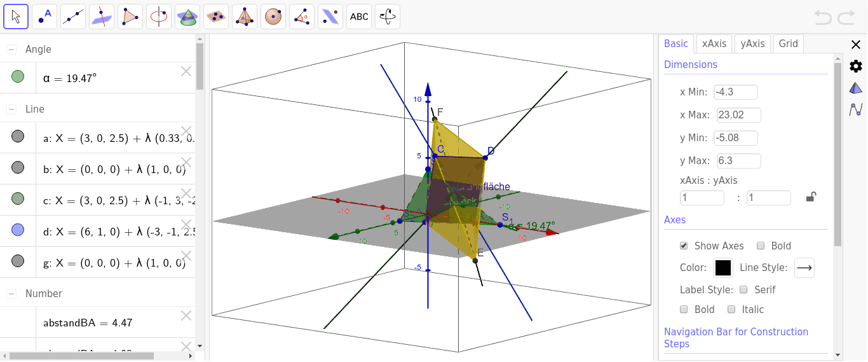Toggle visibility of line a

pyautogui.click(x=18, y=136)
